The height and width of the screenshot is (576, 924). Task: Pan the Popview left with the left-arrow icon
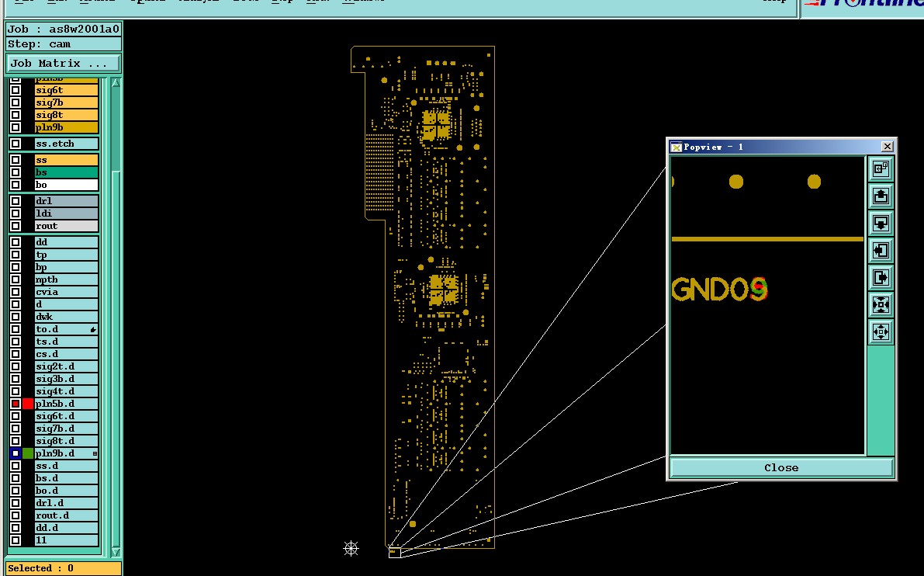881,251
